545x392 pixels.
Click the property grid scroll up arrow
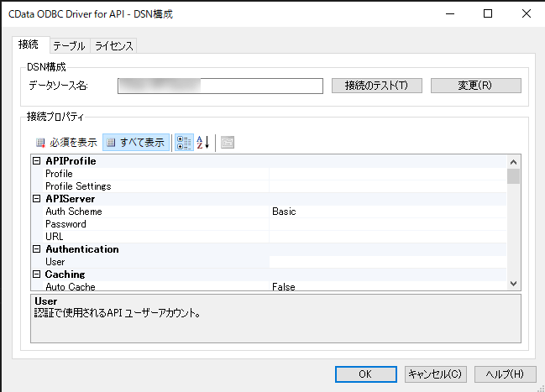pyautogui.click(x=513, y=162)
